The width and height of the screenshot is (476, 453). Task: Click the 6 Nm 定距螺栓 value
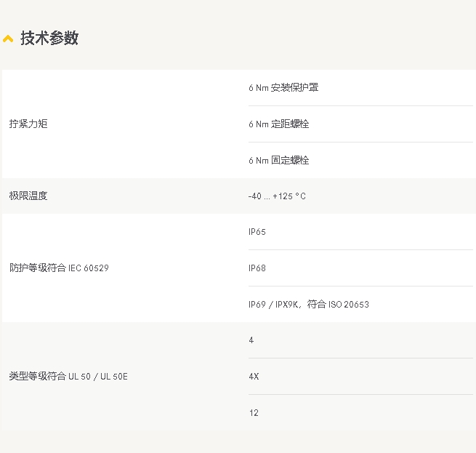click(x=279, y=124)
